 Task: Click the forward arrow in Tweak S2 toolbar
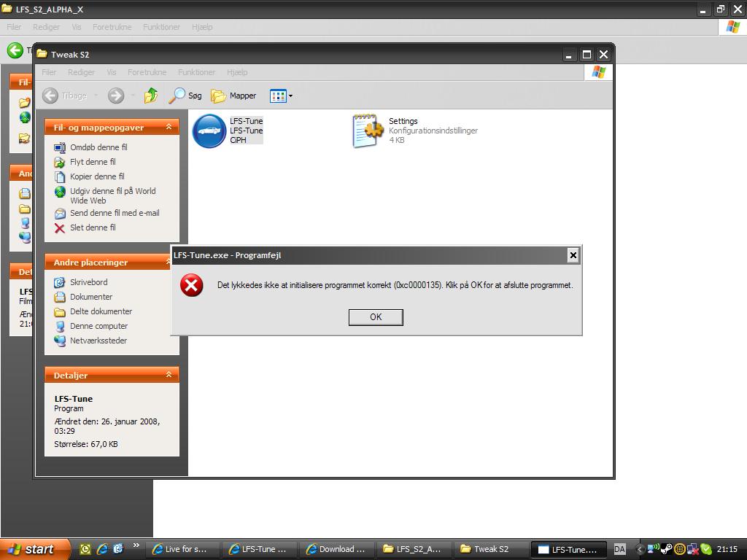coord(116,96)
